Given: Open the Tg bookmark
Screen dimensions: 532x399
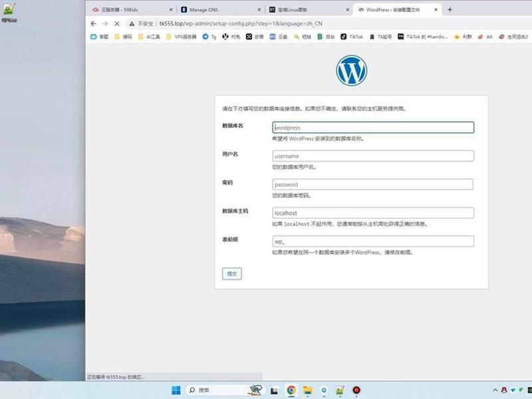Looking at the screenshot, I should pyautogui.click(x=209, y=37).
